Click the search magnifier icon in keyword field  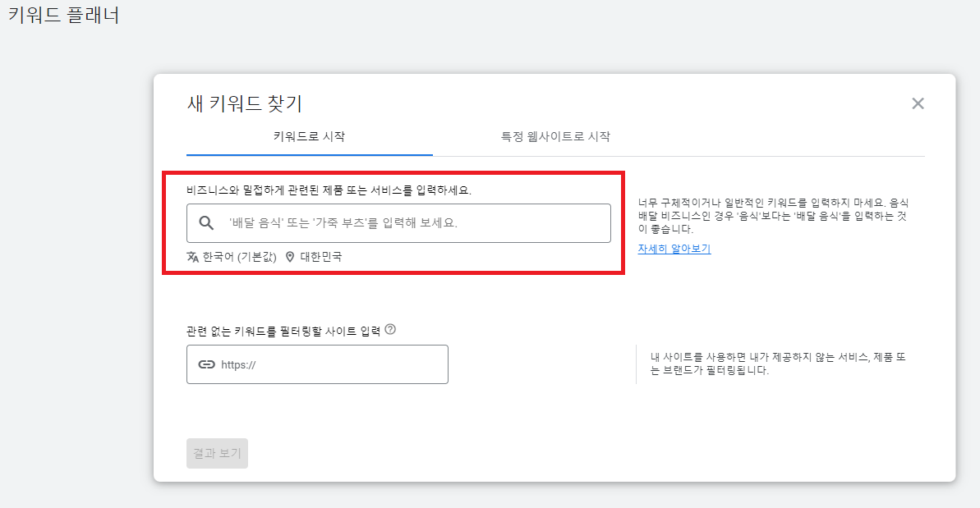[206, 222]
